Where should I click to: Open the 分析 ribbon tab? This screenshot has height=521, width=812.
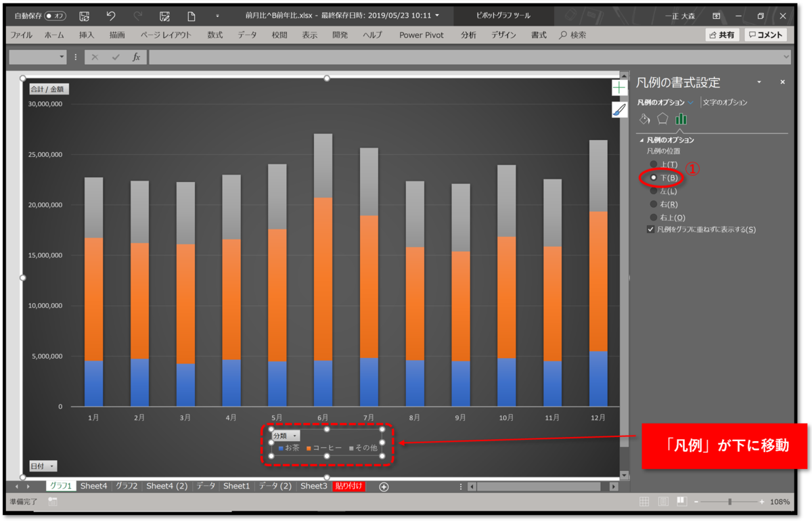[x=468, y=35]
